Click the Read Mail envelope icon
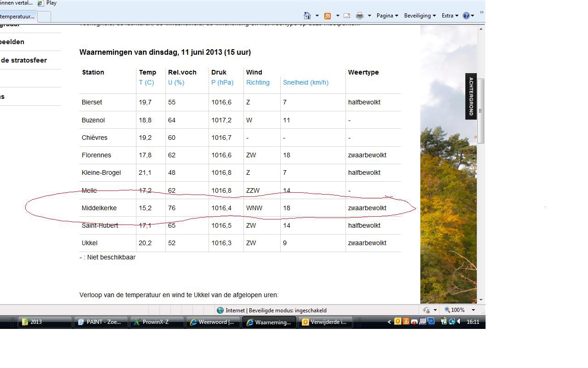This screenshot has width=588, height=368. pyautogui.click(x=347, y=16)
